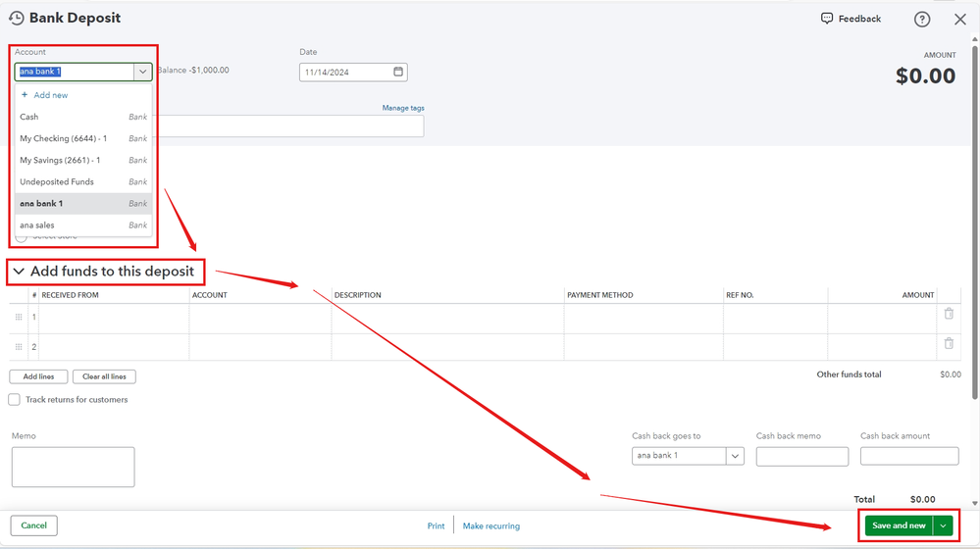
Task: Open Cash back goes to dropdown
Action: (x=735, y=456)
